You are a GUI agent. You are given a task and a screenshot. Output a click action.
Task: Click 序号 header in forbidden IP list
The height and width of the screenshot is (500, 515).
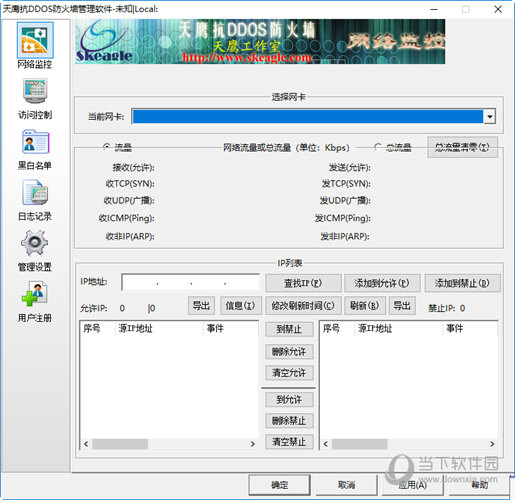point(331,329)
